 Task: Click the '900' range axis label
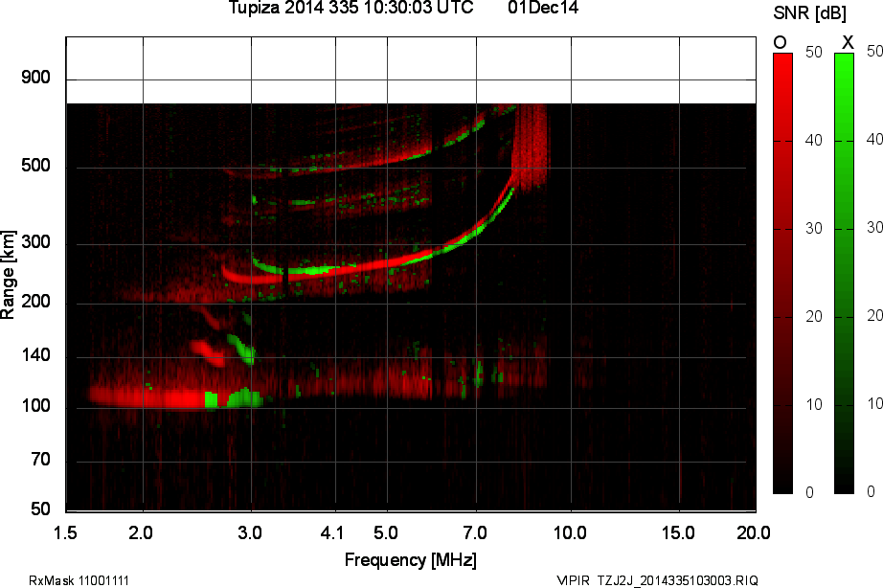(x=35, y=78)
